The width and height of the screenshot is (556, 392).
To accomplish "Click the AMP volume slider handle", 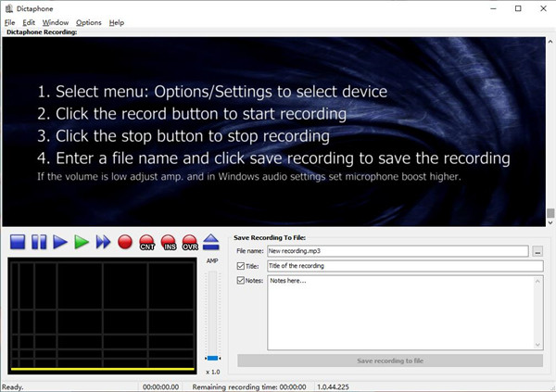I will pyautogui.click(x=212, y=357).
